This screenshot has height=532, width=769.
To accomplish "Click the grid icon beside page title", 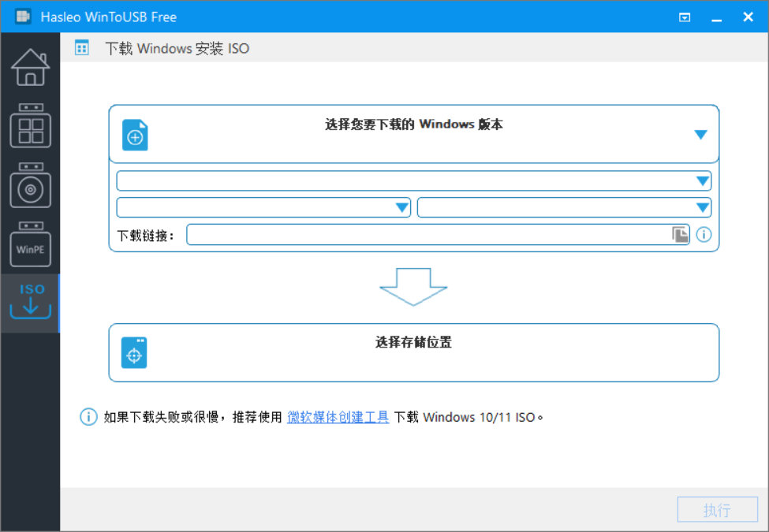I will pyautogui.click(x=82, y=48).
